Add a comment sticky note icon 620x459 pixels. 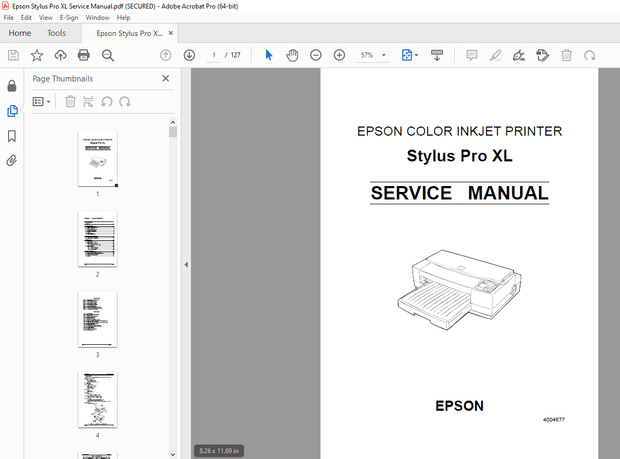pos(471,55)
